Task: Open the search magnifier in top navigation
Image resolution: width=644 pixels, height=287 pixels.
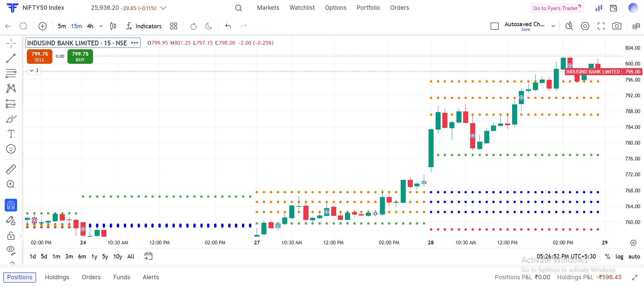Action: click(x=239, y=8)
